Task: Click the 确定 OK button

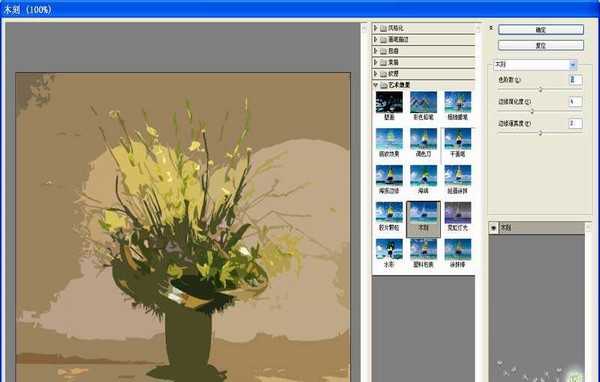Action: point(541,29)
